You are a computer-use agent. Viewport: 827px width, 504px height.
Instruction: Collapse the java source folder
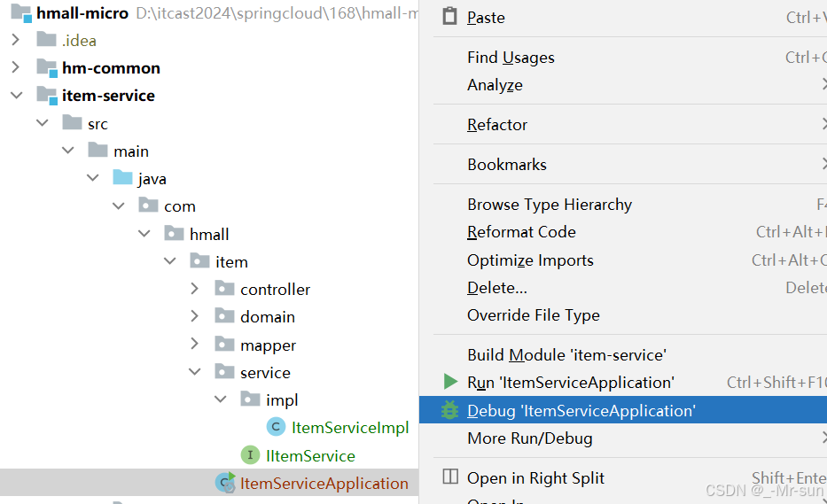pyautogui.click(x=93, y=178)
